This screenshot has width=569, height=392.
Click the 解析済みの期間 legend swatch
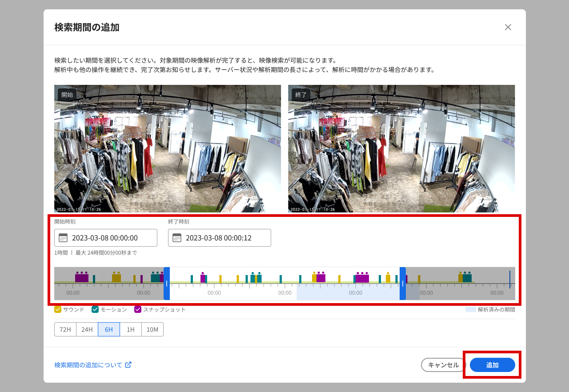click(x=471, y=309)
